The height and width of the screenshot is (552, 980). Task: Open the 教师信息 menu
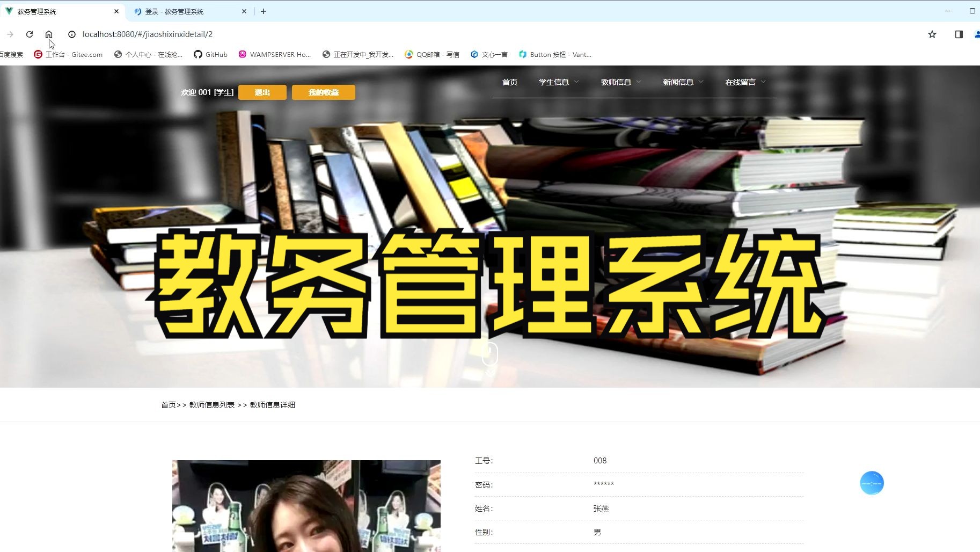point(616,82)
